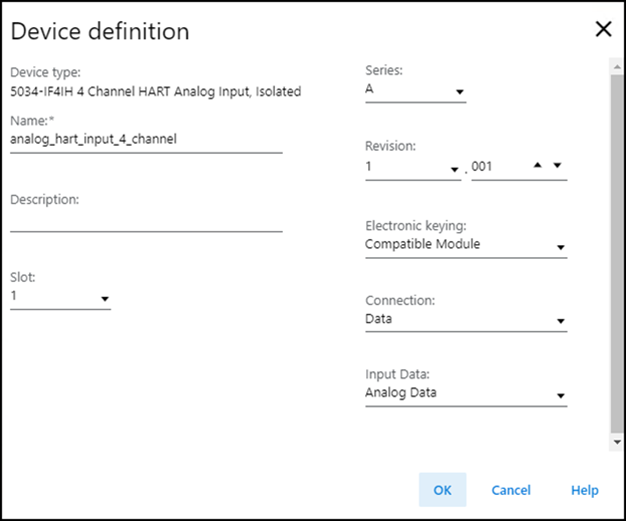Click the Device type description text
626x521 pixels.
click(x=155, y=92)
